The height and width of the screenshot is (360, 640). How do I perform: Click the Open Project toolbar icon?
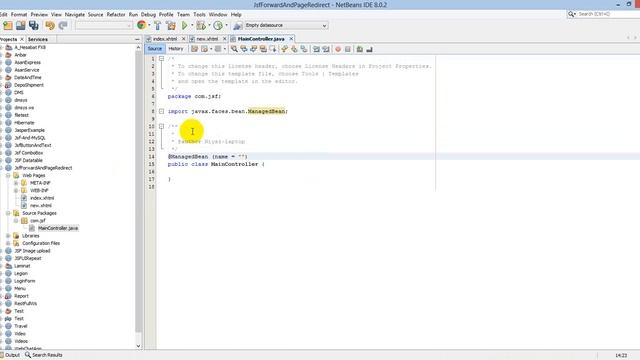[x=20, y=25]
